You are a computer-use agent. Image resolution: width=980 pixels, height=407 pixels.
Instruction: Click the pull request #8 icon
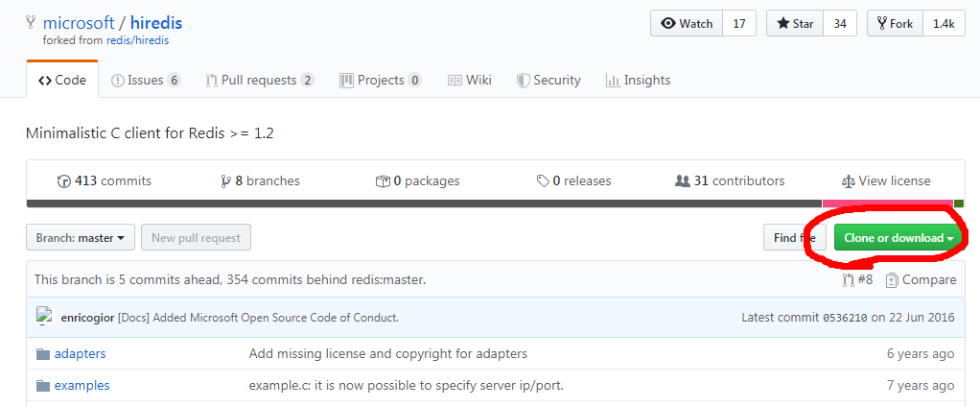click(x=848, y=280)
